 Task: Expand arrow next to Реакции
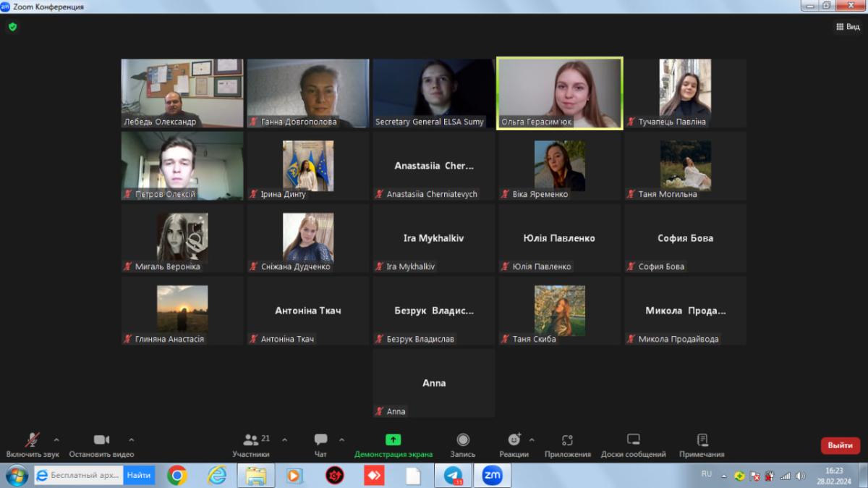pos(532,439)
